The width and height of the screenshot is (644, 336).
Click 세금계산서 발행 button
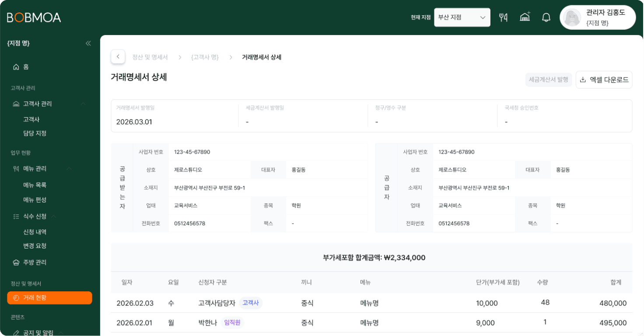tap(549, 80)
